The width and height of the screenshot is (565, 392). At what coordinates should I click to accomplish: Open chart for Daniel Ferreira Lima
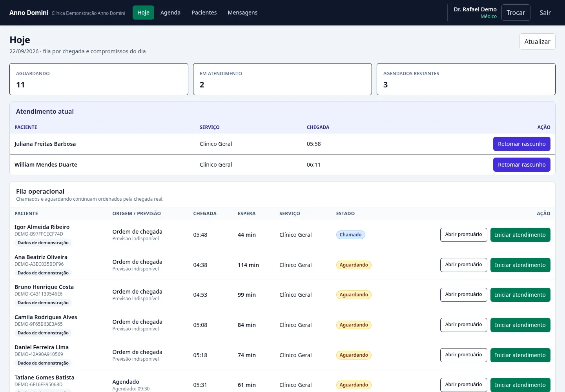[463, 355]
